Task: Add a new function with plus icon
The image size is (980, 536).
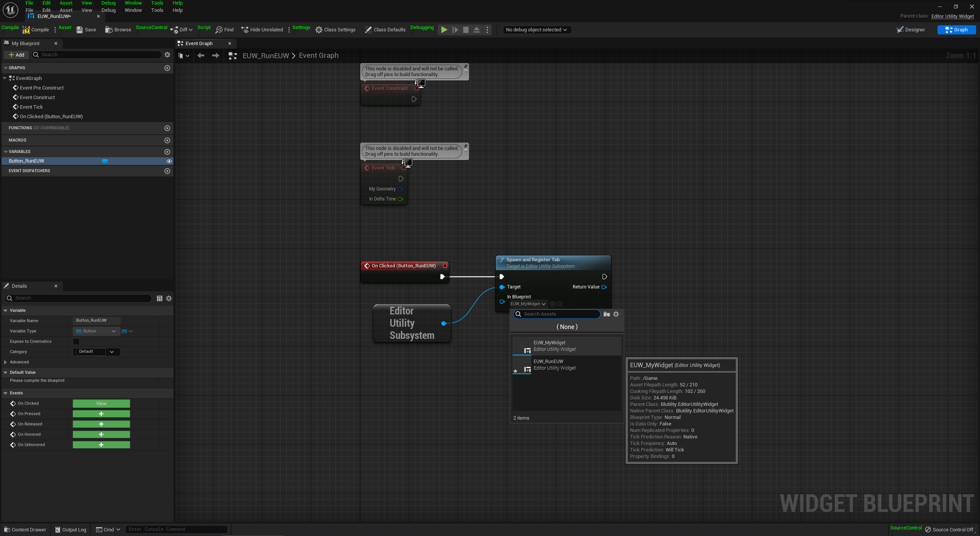Action: [x=167, y=128]
